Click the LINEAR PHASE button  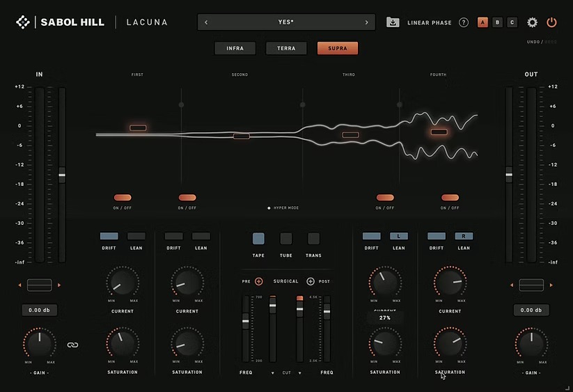pos(430,23)
